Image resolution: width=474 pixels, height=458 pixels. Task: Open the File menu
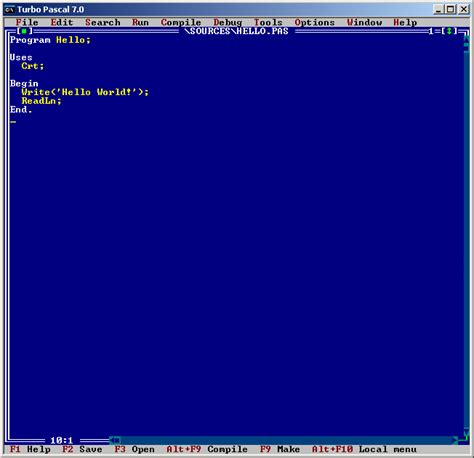tap(27, 22)
